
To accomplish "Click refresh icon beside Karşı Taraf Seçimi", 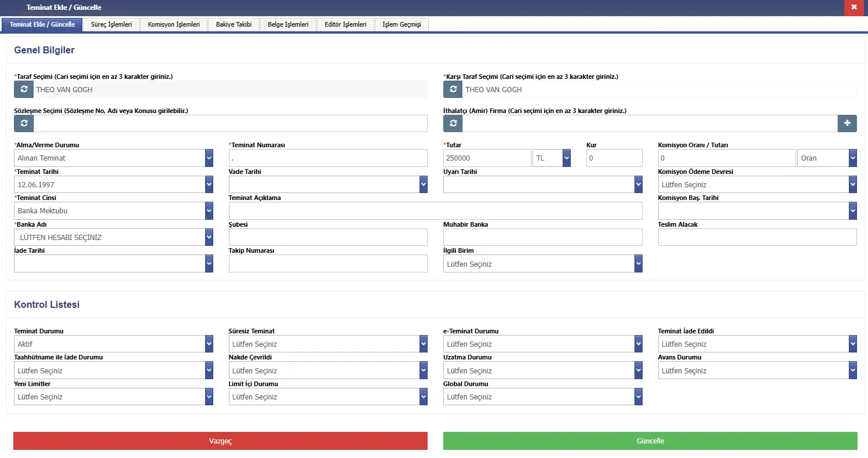I will 453,89.
